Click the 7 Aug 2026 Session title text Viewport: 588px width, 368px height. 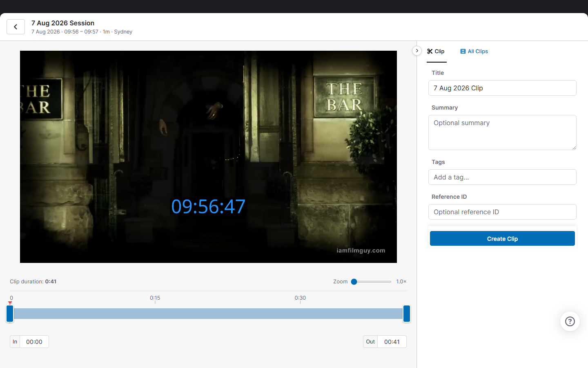pos(63,23)
